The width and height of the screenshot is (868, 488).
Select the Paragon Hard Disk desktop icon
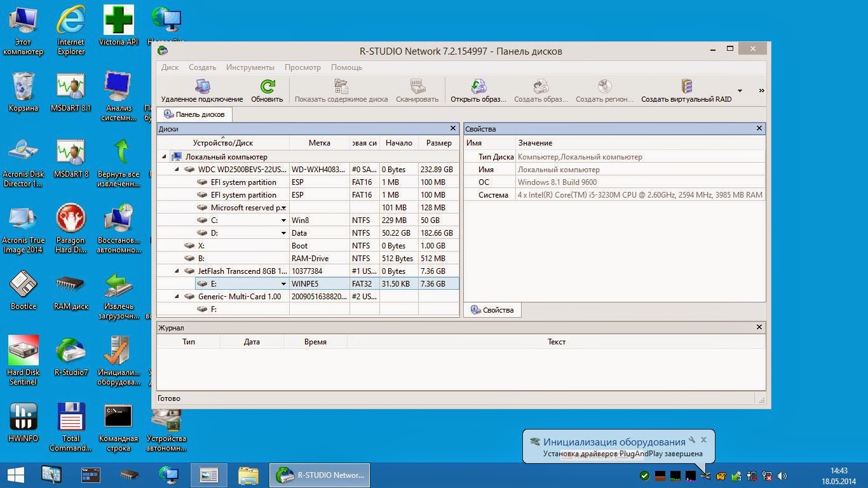71,229
